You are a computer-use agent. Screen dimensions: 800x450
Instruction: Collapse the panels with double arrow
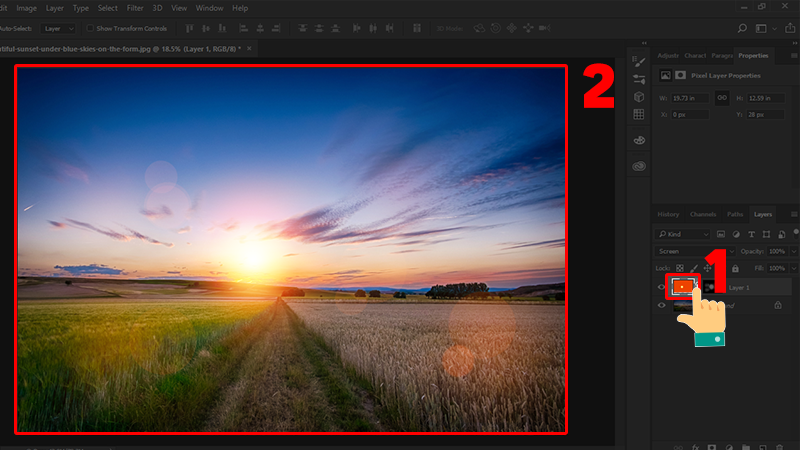794,43
